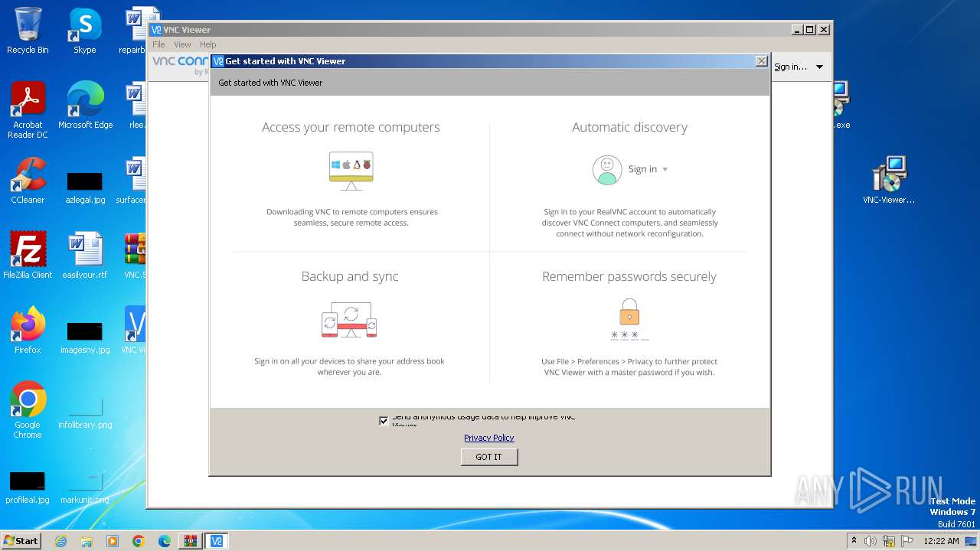Image resolution: width=980 pixels, height=551 pixels.
Task: Open File Explorer from taskbar
Action: (87, 541)
